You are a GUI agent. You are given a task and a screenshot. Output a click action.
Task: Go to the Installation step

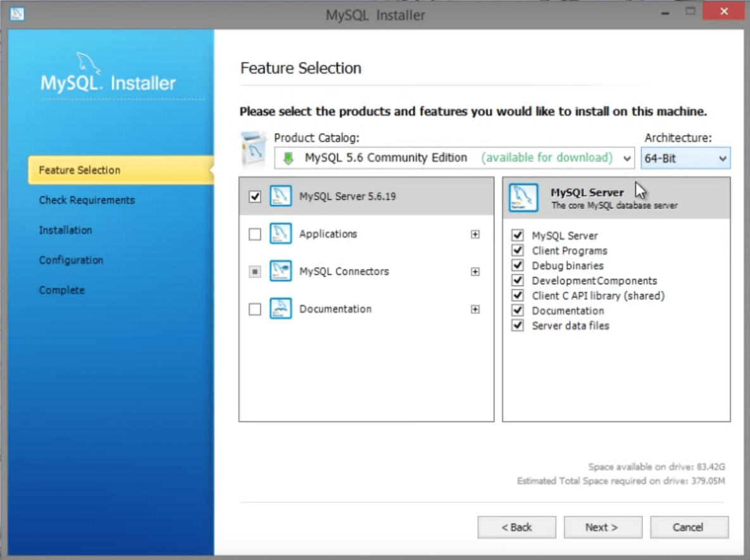(66, 230)
